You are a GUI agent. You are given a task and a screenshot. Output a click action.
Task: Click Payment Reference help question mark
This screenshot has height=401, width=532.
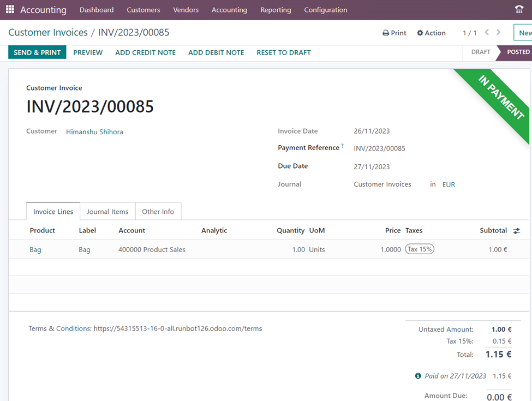[343, 146]
